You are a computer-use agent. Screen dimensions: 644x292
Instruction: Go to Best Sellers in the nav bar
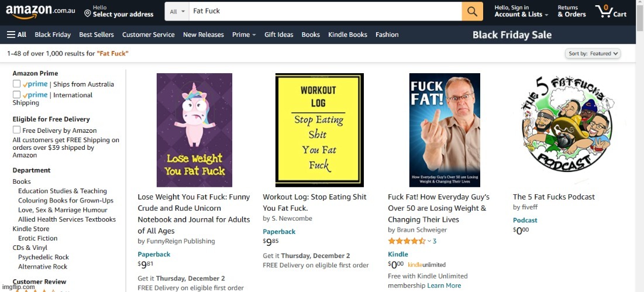97,35
